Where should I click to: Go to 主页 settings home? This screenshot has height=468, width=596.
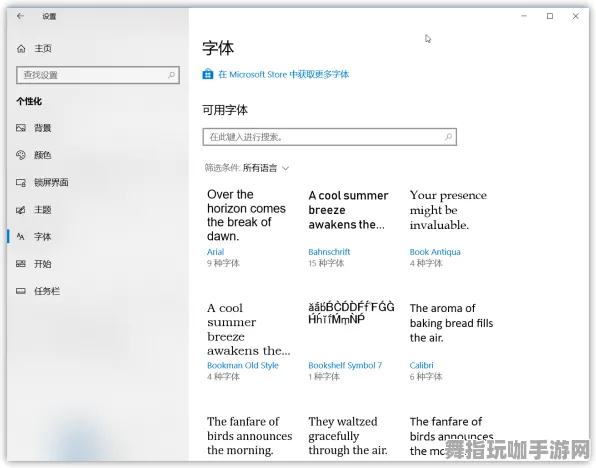(x=43, y=49)
